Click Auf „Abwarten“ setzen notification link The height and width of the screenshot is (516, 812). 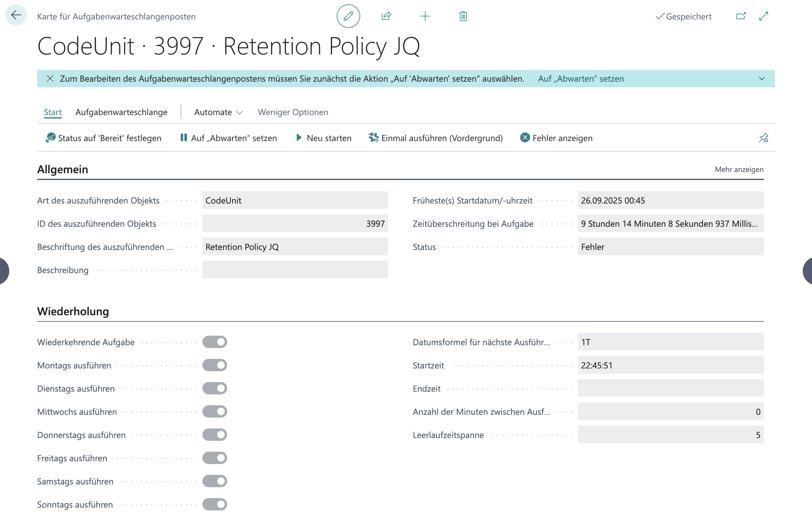pos(581,79)
